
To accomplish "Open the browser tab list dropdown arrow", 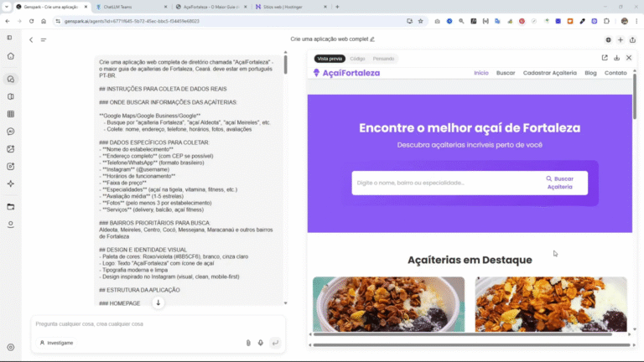I will tap(7, 7).
